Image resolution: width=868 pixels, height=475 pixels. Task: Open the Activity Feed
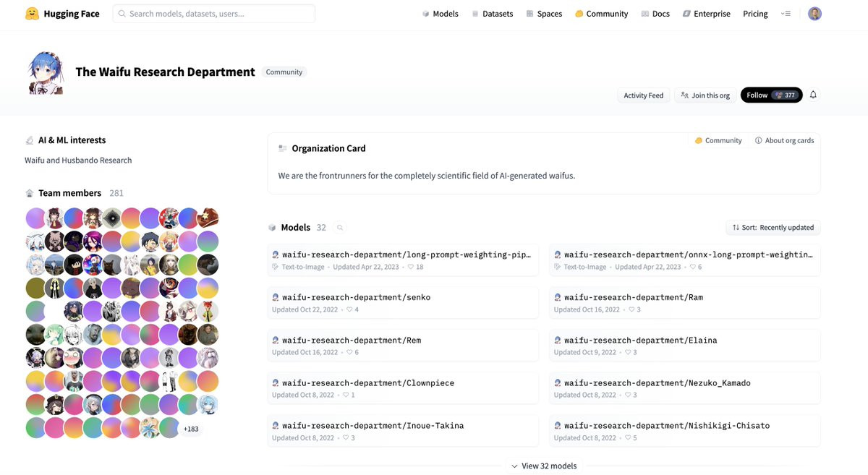tap(643, 95)
